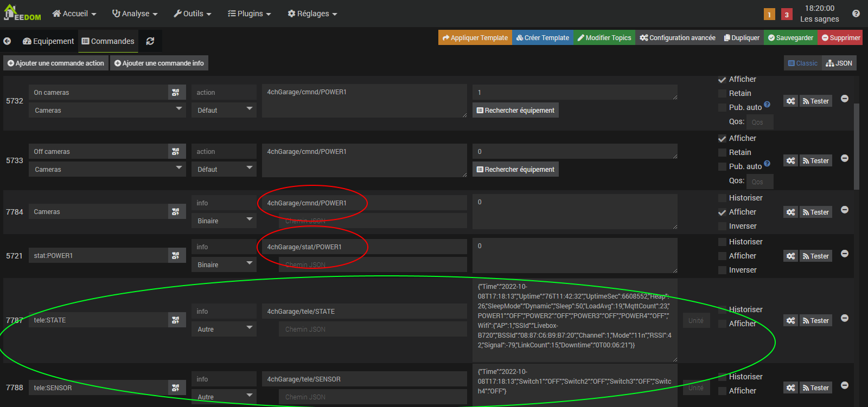
Task: Enable Retain checkbox for On cameras command
Action: (722, 94)
